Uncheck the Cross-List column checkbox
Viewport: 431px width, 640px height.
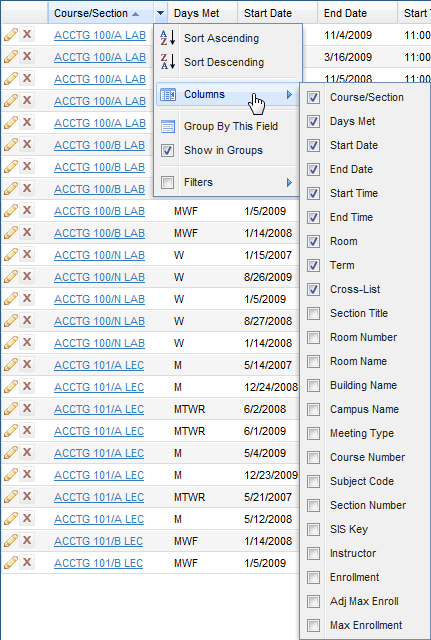[x=313, y=289]
